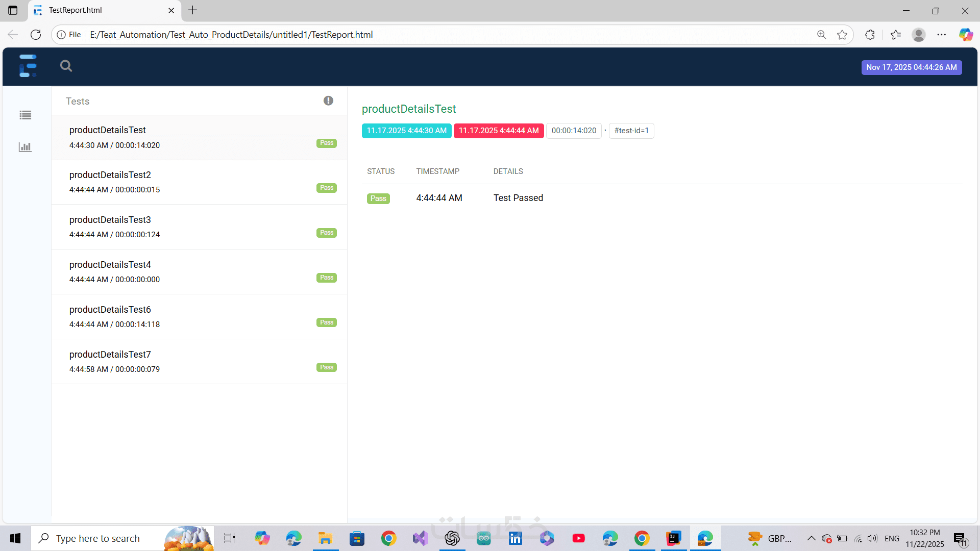Open Copilot icon in browser toolbar
This screenshot has width=980, height=551.
point(965,35)
